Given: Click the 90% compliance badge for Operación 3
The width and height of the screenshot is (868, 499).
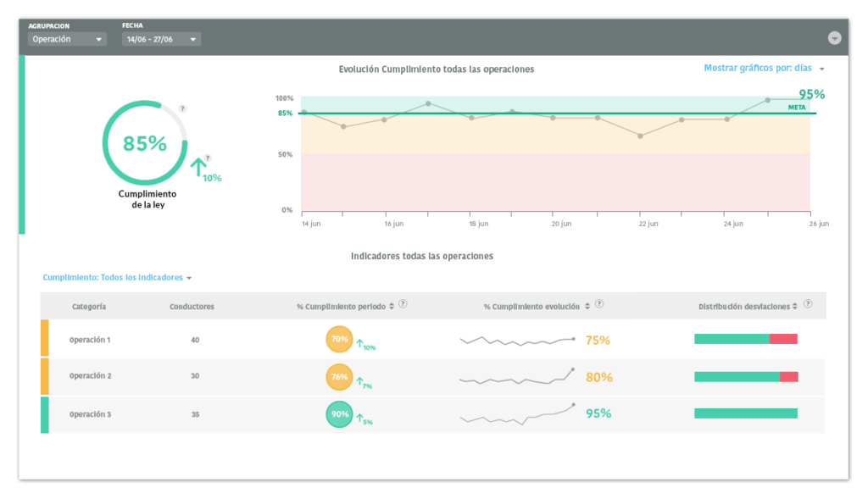Looking at the screenshot, I should click(x=339, y=414).
